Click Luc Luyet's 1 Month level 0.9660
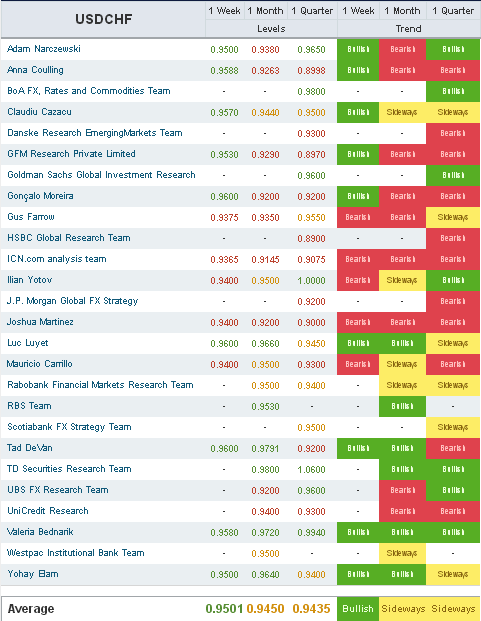Image resolution: width=481 pixels, height=621 pixels. 265,343
